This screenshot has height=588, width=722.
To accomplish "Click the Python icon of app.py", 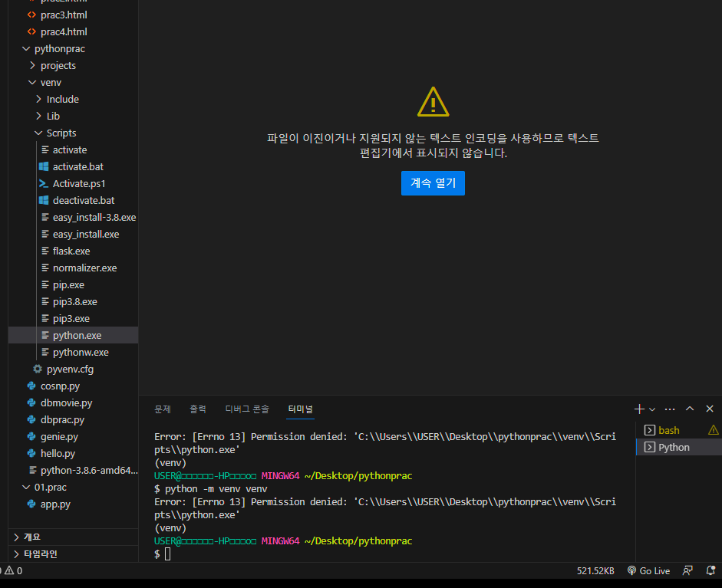I will click(31, 504).
